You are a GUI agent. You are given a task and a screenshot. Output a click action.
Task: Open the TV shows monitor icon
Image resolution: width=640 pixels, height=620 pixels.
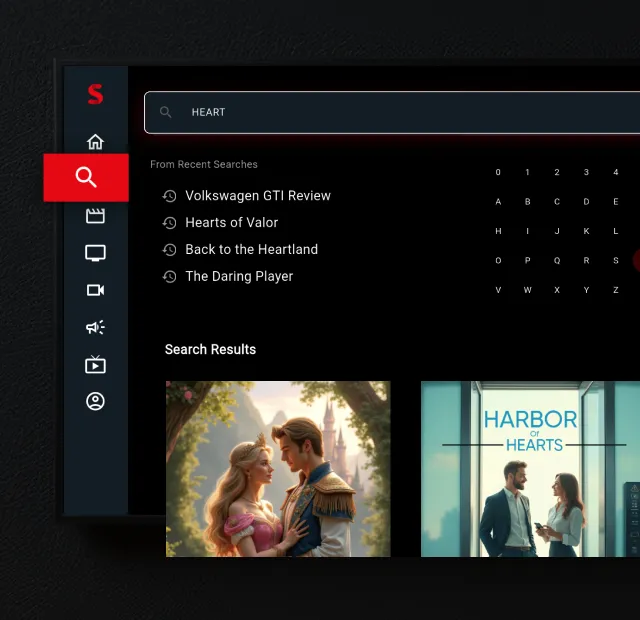click(95, 253)
